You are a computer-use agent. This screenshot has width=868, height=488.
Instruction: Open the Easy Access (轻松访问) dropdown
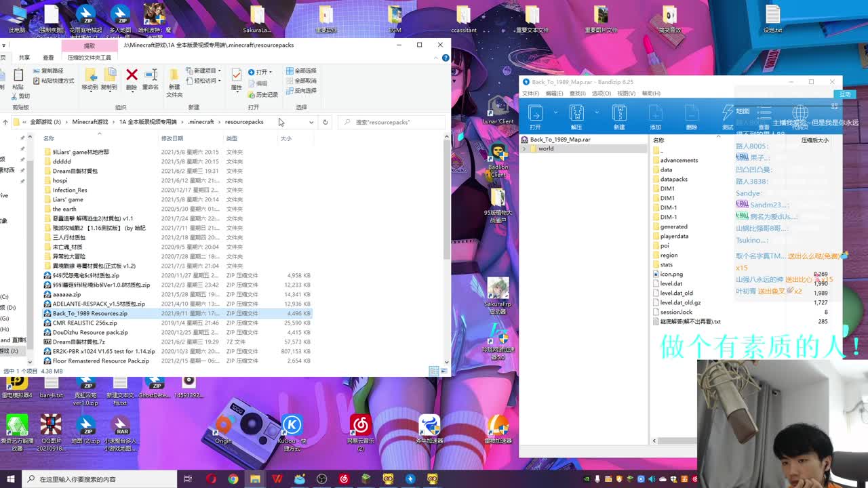(x=203, y=81)
